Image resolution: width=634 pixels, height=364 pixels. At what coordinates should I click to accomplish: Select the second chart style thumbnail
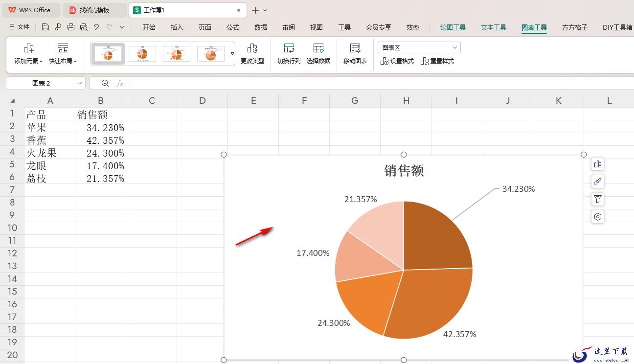(x=142, y=54)
